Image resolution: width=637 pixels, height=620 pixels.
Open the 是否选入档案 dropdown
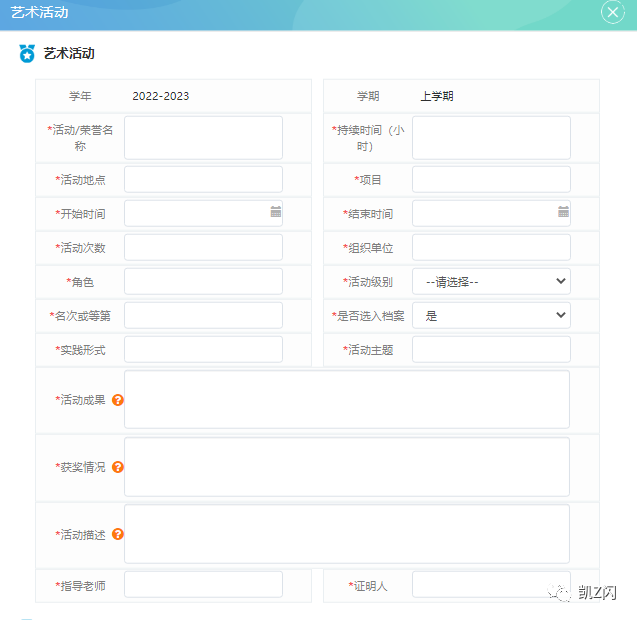(x=491, y=316)
